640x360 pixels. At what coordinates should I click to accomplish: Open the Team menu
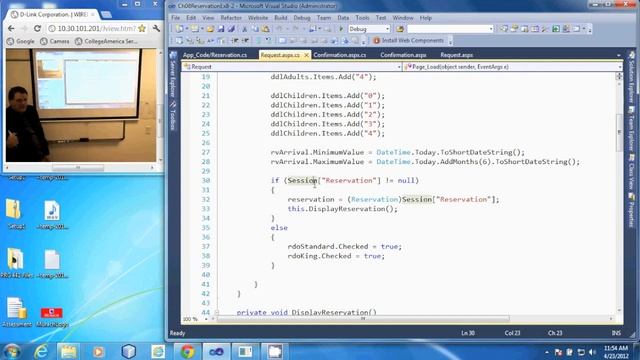tap(324, 18)
